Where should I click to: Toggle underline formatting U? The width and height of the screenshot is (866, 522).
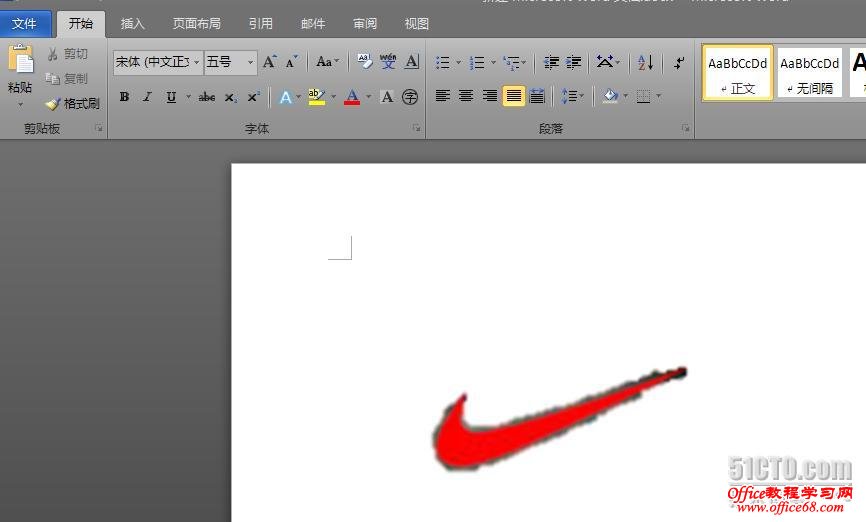171,97
